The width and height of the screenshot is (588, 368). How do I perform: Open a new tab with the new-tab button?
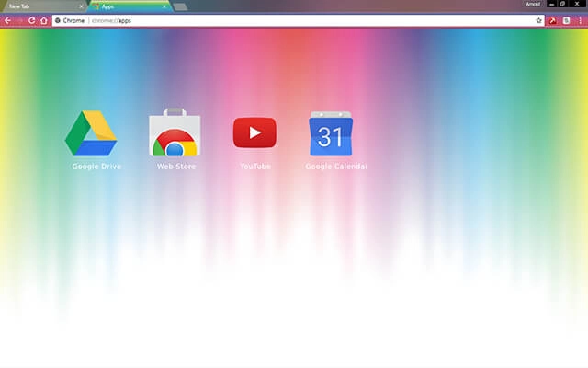(x=180, y=6)
